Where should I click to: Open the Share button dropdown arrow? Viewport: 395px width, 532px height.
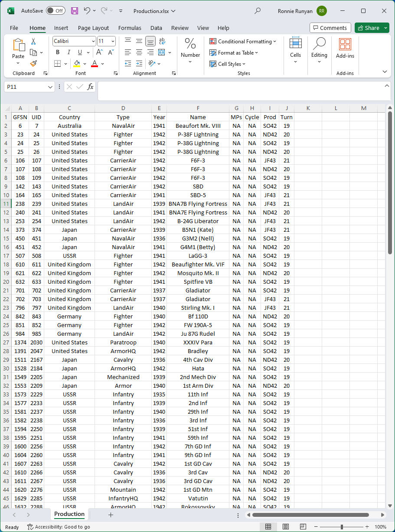pyautogui.click(x=385, y=28)
